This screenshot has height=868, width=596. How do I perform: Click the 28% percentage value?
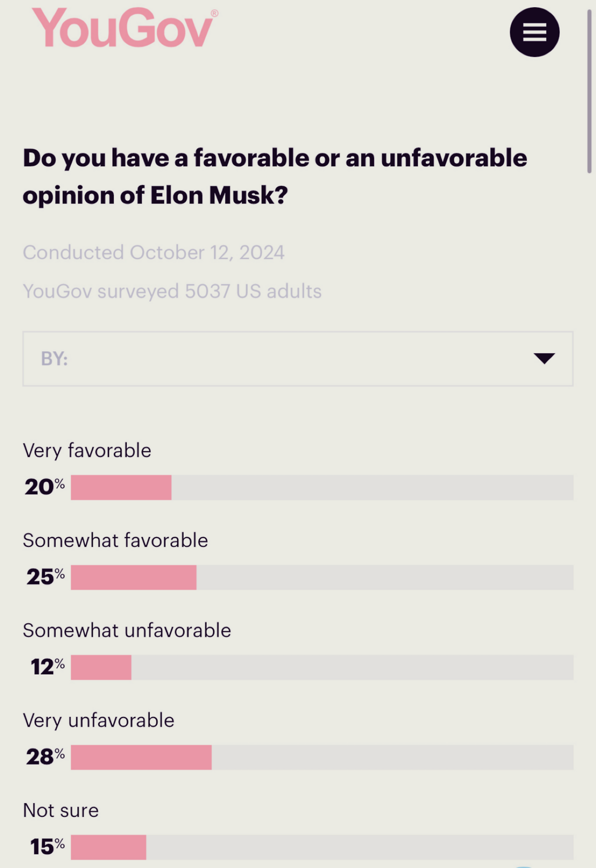click(x=45, y=757)
